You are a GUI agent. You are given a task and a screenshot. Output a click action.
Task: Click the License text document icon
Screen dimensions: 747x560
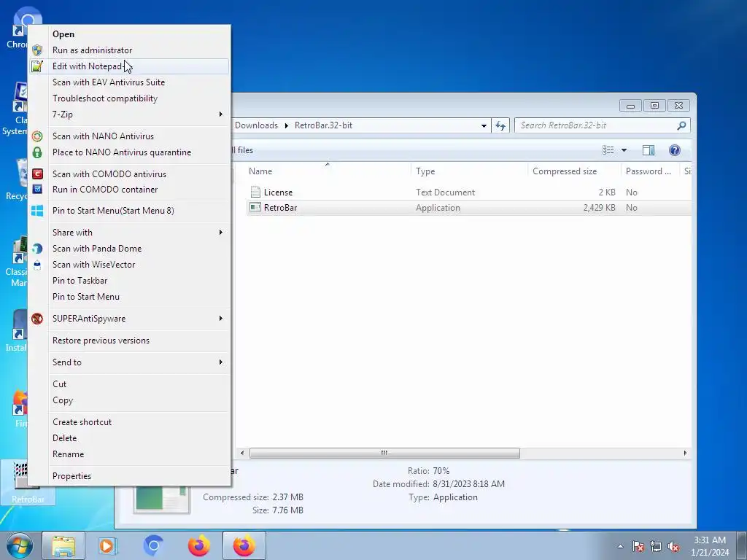point(255,192)
